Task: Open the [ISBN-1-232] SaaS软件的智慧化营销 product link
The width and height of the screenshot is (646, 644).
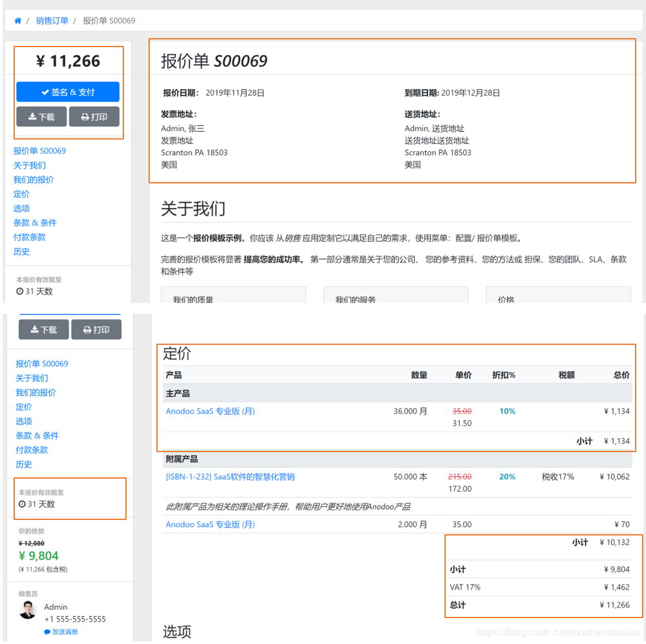Action: (230, 477)
